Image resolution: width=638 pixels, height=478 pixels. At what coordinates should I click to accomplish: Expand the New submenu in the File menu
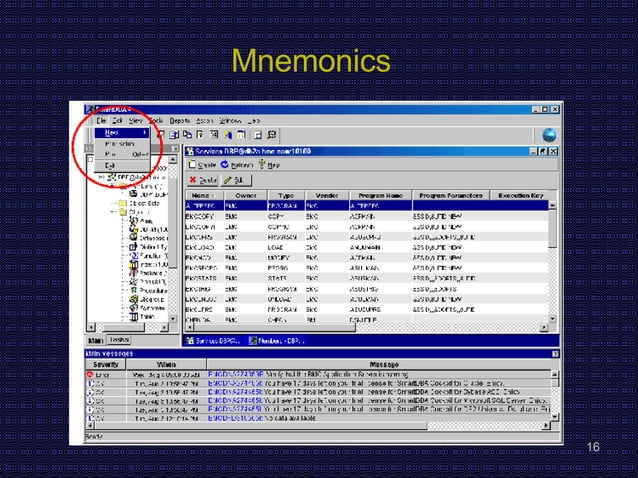pyautogui.click(x=122, y=133)
